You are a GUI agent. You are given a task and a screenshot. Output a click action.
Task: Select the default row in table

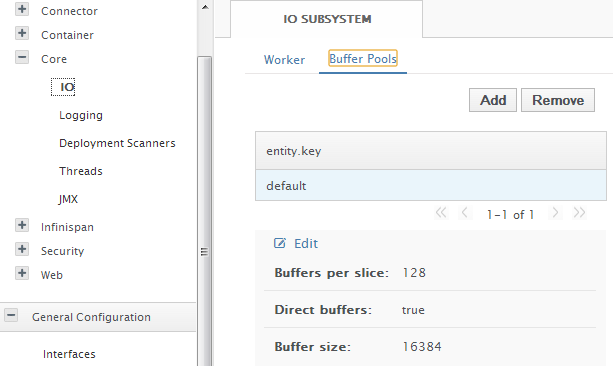point(431,185)
